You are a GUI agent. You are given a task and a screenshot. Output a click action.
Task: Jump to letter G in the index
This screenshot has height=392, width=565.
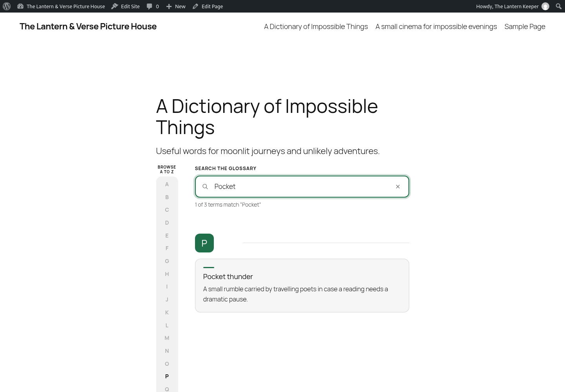[167, 261]
